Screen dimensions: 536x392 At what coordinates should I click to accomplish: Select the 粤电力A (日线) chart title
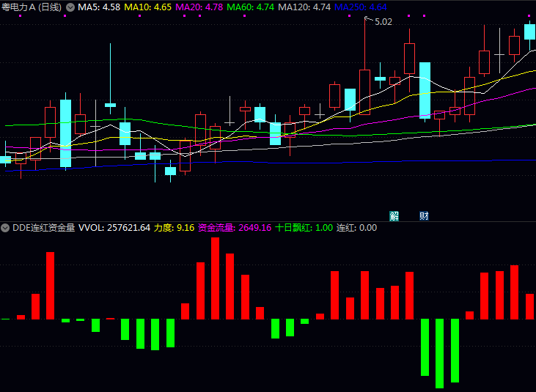tap(32, 7)
